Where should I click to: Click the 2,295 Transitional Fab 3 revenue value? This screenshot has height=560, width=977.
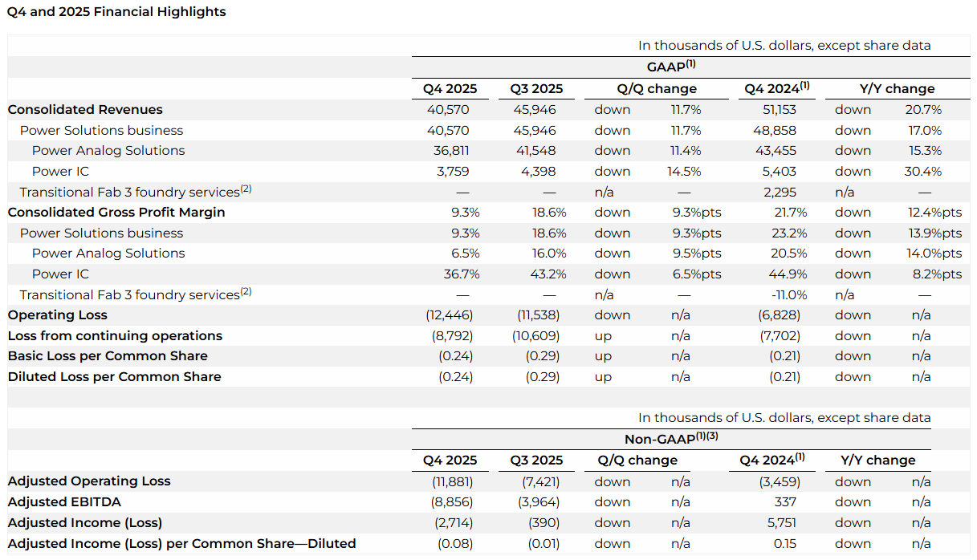784,193
